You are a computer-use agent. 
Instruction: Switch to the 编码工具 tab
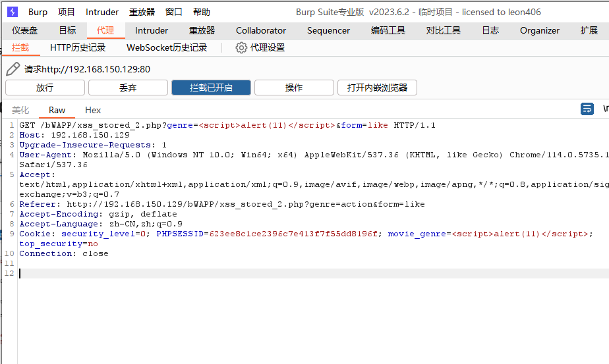click(388, 30)
